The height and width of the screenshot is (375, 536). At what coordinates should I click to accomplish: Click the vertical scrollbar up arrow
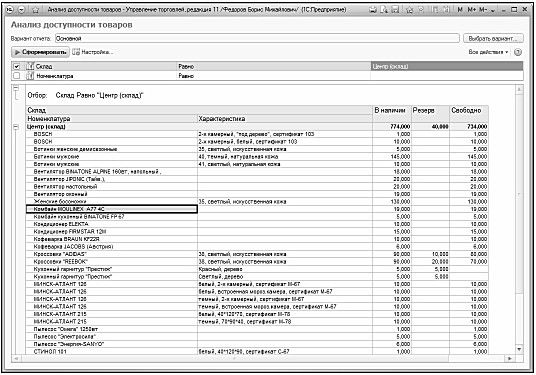519,90
